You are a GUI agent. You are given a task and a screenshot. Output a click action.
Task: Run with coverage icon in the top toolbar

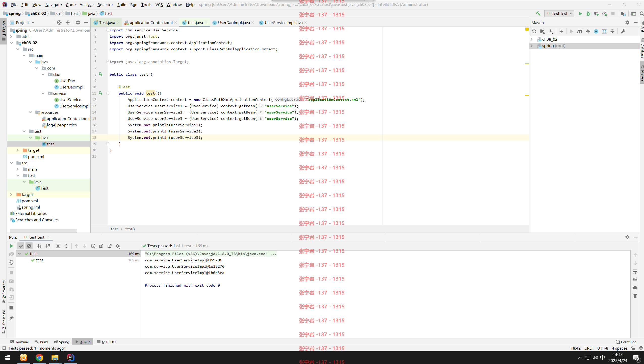pos(596,14)
